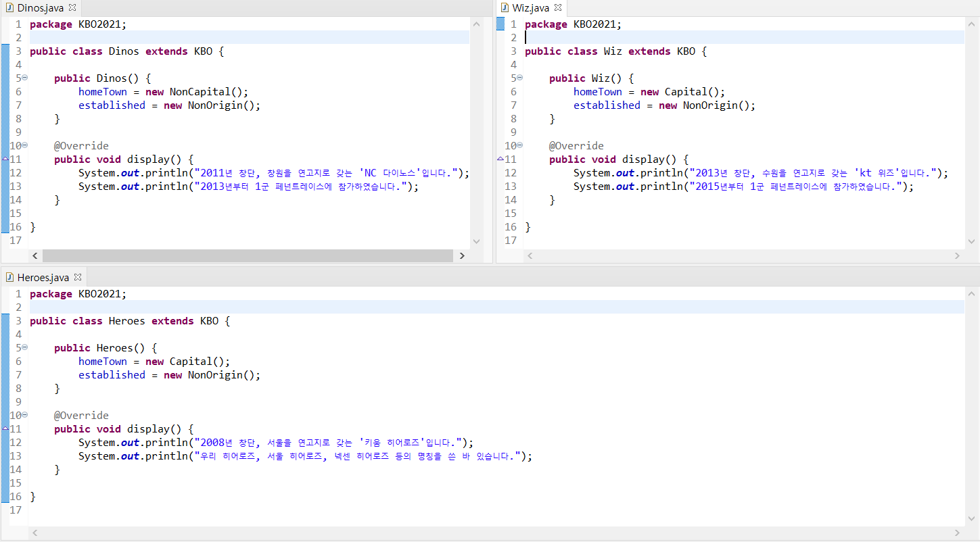The width and height of the screenshot is (980, 542).
Task: Click the down scroll arrow in Dinos.java editor
Action: pos(476,241)
